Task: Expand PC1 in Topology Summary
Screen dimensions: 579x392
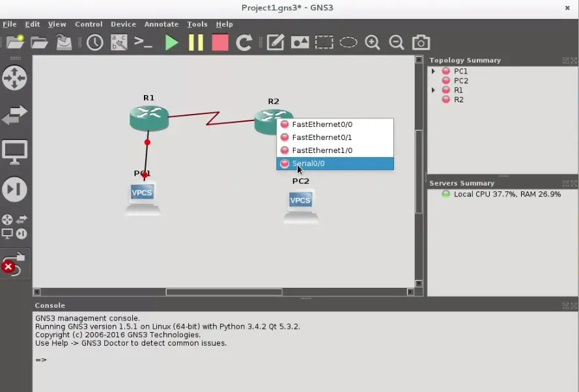Action: point(434,71)
